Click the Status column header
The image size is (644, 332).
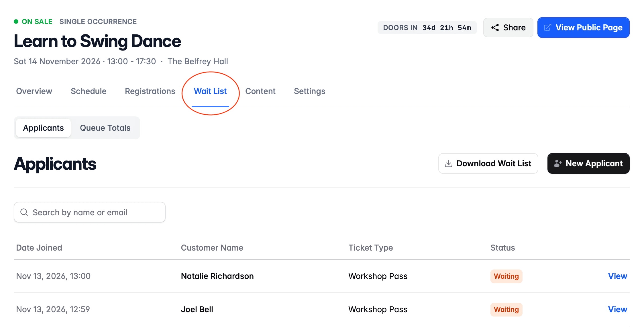coord(503,248)
